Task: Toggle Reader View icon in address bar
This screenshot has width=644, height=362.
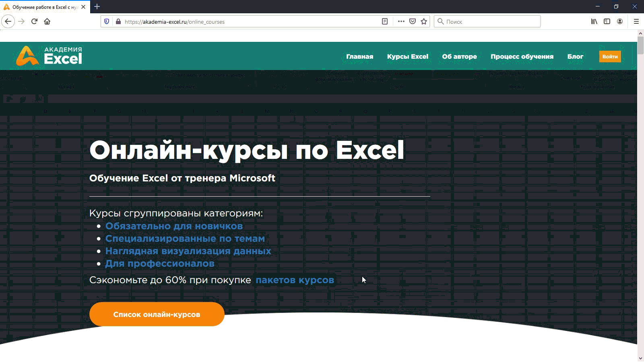Action: [385, 21]
